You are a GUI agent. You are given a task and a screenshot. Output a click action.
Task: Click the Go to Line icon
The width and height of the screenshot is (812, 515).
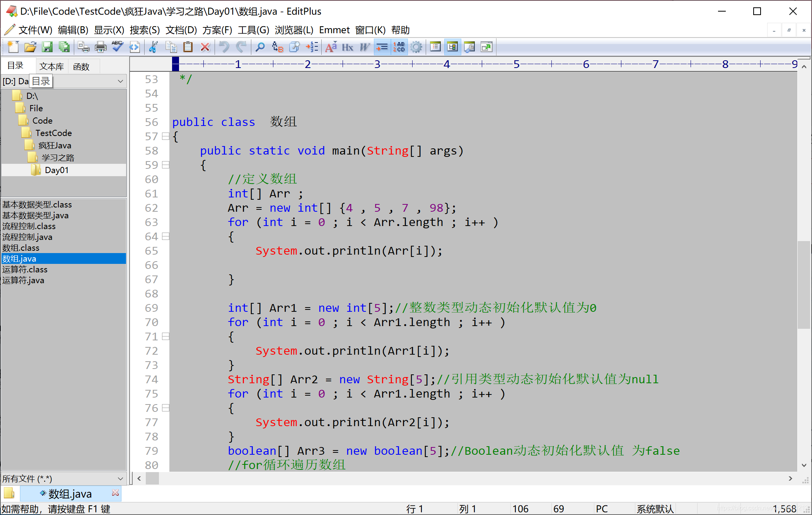click(312, 47)
